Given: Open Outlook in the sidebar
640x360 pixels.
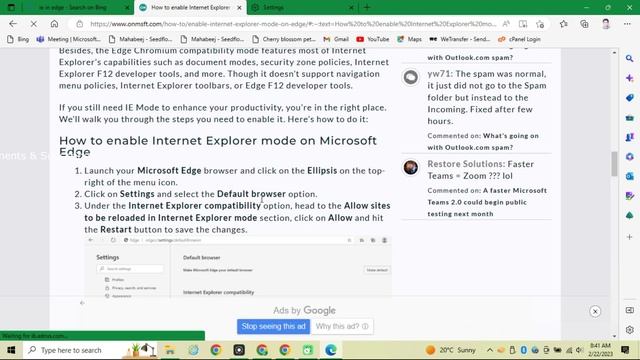Looking at the screenshot, I should tap(629, 176).
